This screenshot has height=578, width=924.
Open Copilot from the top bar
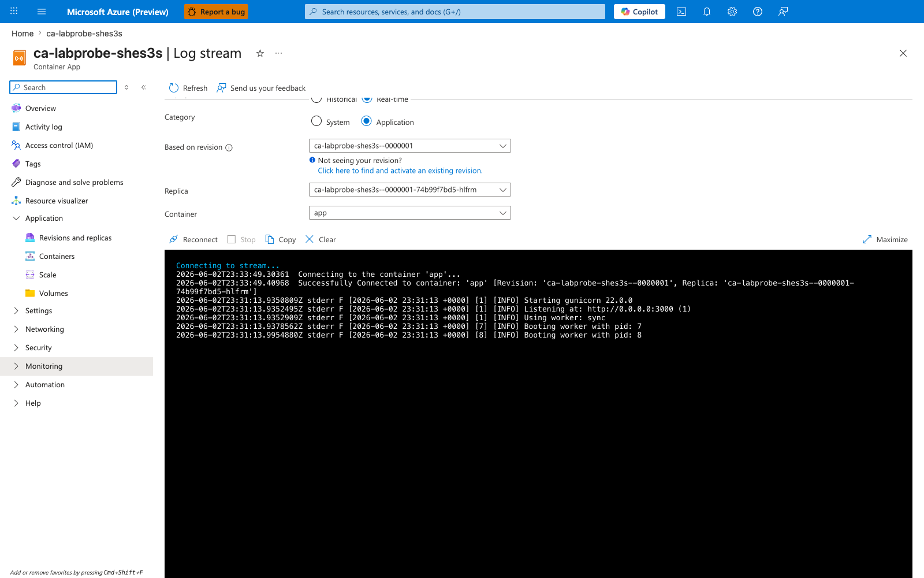[639, 12]
